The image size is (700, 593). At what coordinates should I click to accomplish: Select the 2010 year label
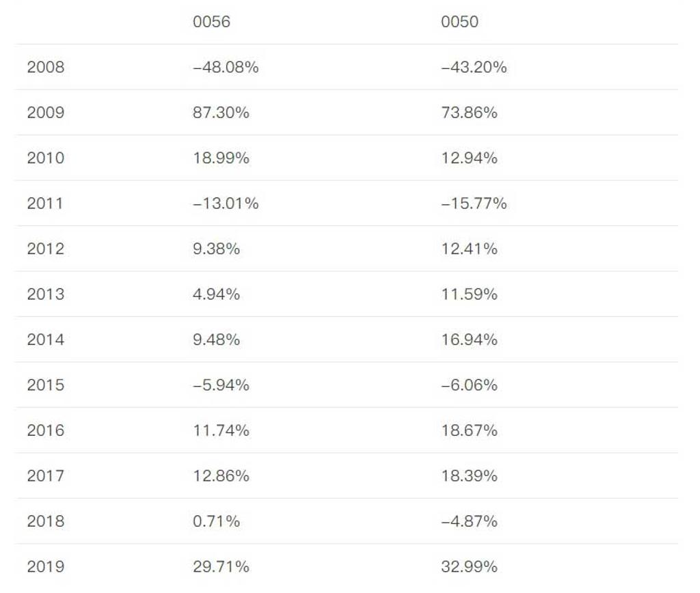click(45, 158)
